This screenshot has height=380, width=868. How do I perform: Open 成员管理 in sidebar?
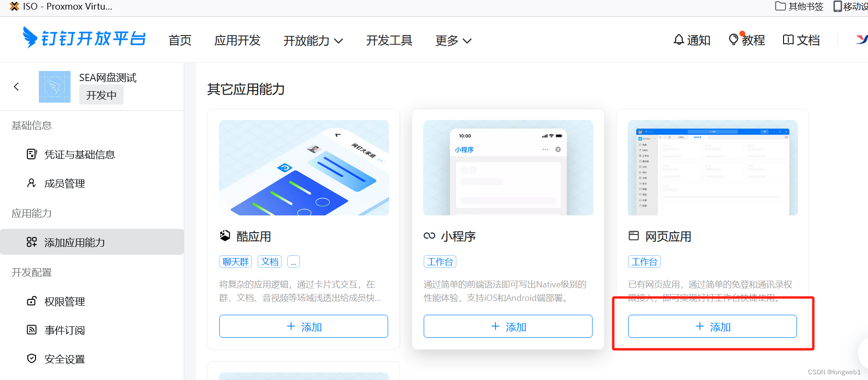tap(92, 183)
